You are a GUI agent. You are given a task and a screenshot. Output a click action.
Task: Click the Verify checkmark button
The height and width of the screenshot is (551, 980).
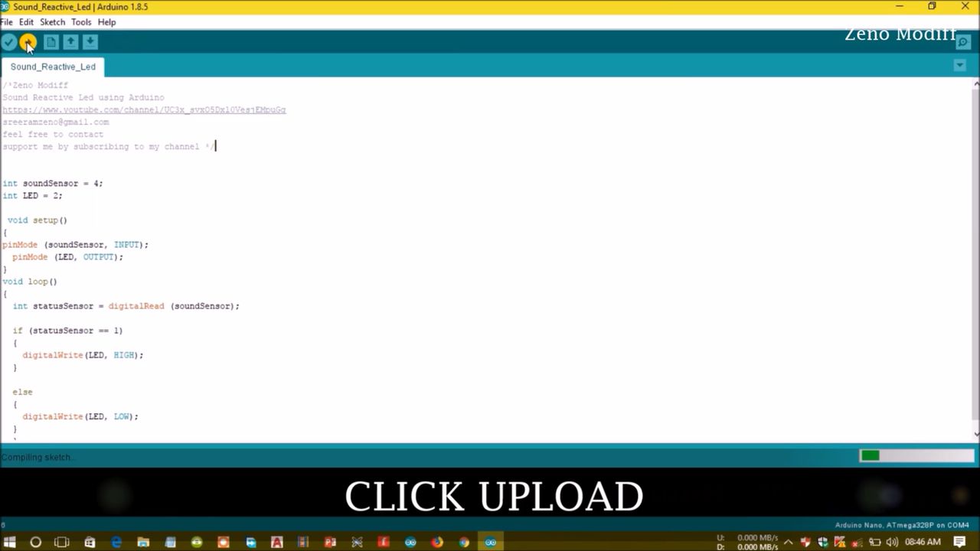tap(9, 42)
